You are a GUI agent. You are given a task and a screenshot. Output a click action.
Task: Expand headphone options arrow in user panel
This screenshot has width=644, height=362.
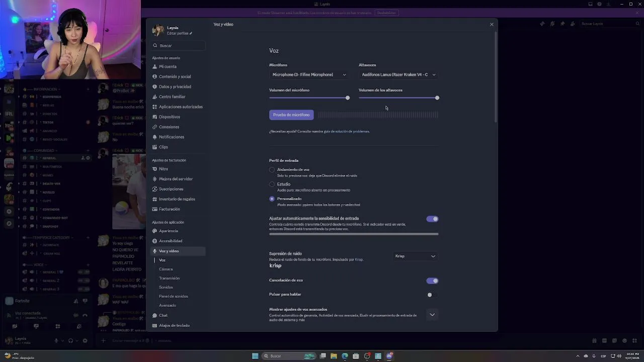point(77,341)
